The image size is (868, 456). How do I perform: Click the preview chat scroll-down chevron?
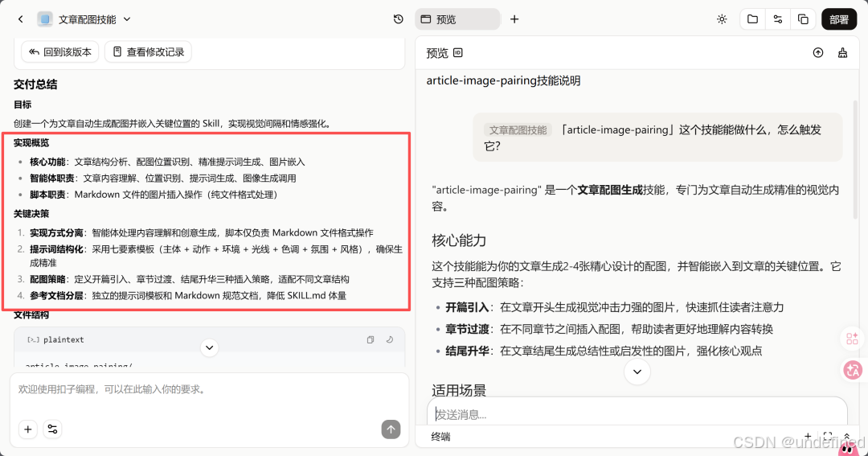tap(637, 372)
